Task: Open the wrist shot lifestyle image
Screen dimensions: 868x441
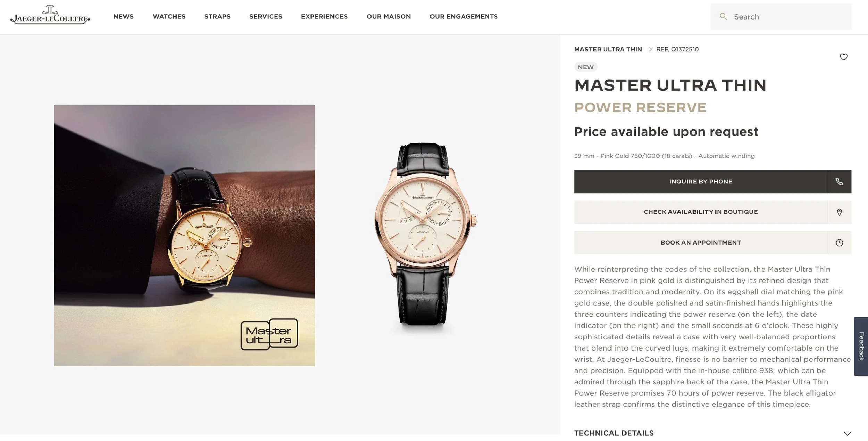Action: click(184, 236)
